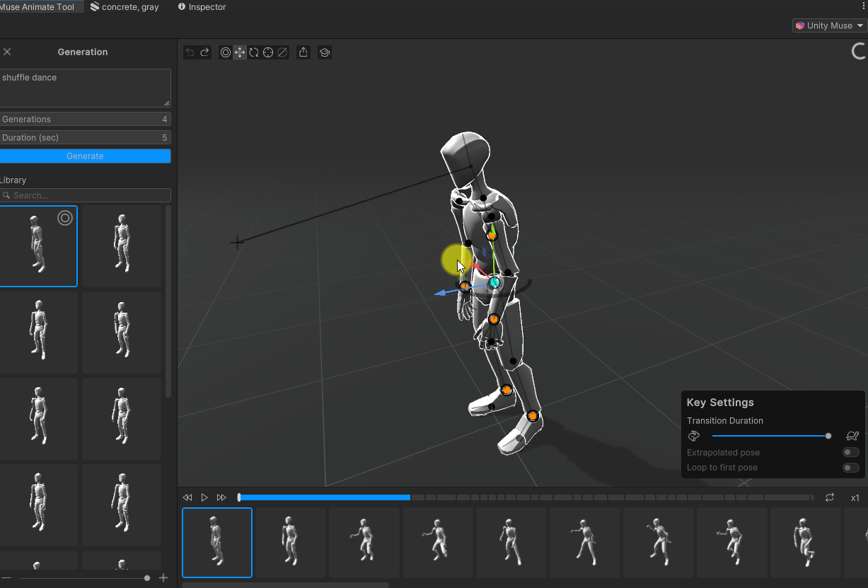Select the second-row left library thumbnail
The height and width of the screenshot is (588, 868).
[x=38, y=333]
